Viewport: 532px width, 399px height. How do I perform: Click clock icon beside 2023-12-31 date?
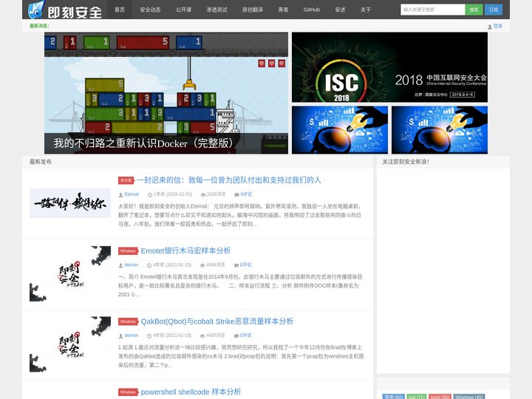(x=150, y=194)
